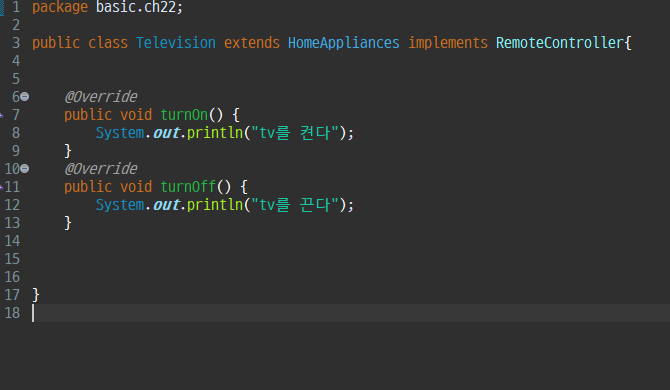
Task: Click the string "tv를 켠다"
Action: (x=295, y=133)
